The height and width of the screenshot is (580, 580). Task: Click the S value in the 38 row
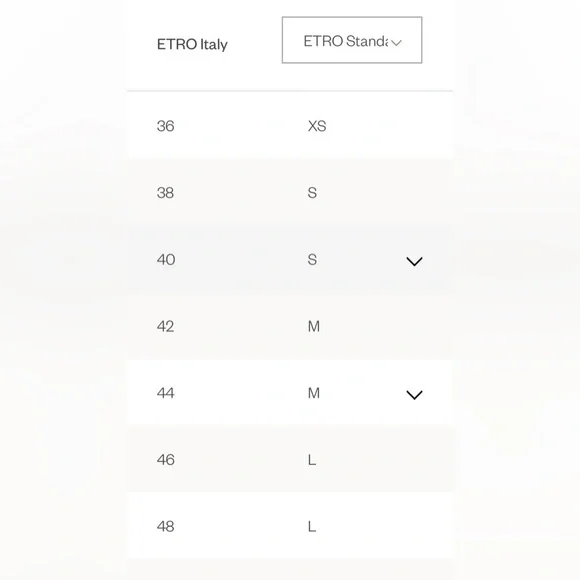312,193
